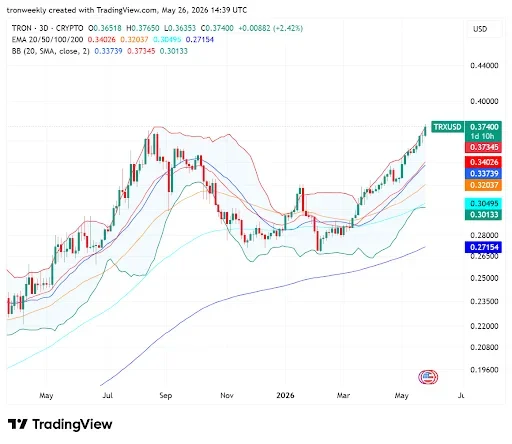Select the TRON · 3D · CRYPTO title
Screen dimensions: 512x444
click(x=48, y=28)
